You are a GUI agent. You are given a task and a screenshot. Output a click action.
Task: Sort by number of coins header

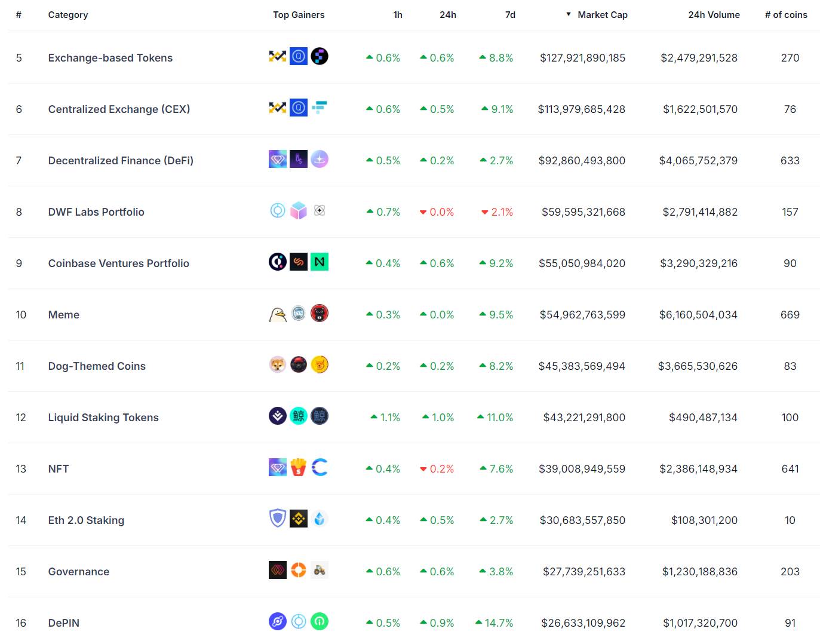pos(786,15)
